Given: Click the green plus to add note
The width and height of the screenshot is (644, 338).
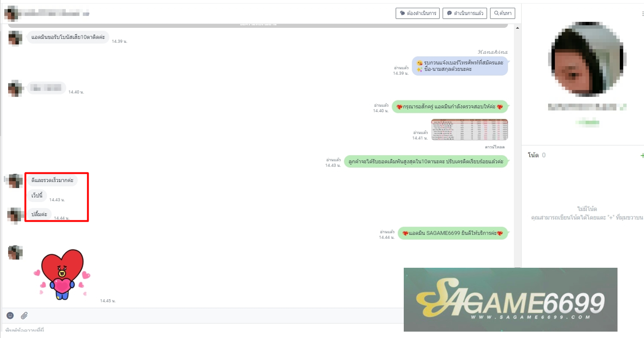Looking at the screenshot, I should pyautogui.click(x=642, y=156).
